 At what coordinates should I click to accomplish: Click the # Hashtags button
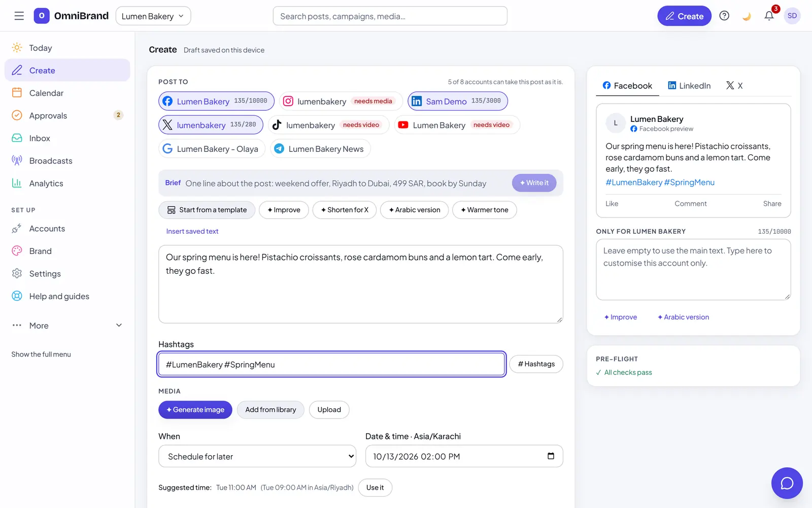pos(536,364)
